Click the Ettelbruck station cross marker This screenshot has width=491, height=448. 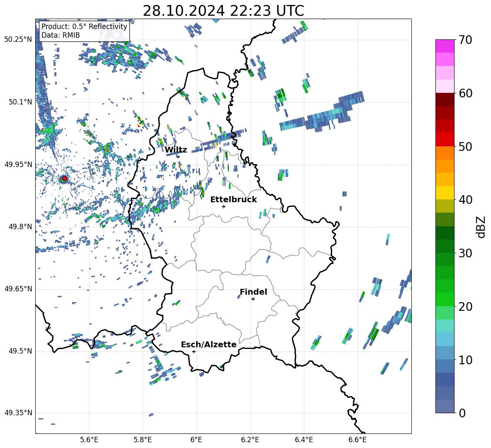tap(224, 206)
